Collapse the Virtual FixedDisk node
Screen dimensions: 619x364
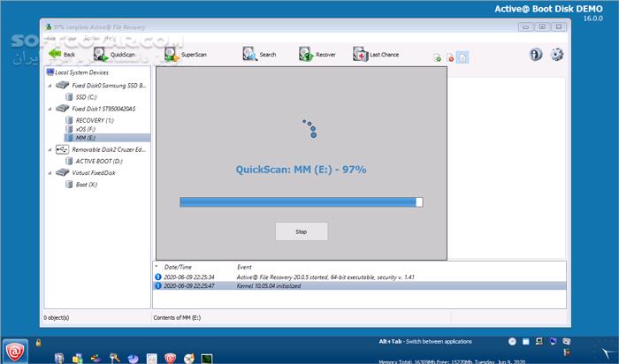50,173
